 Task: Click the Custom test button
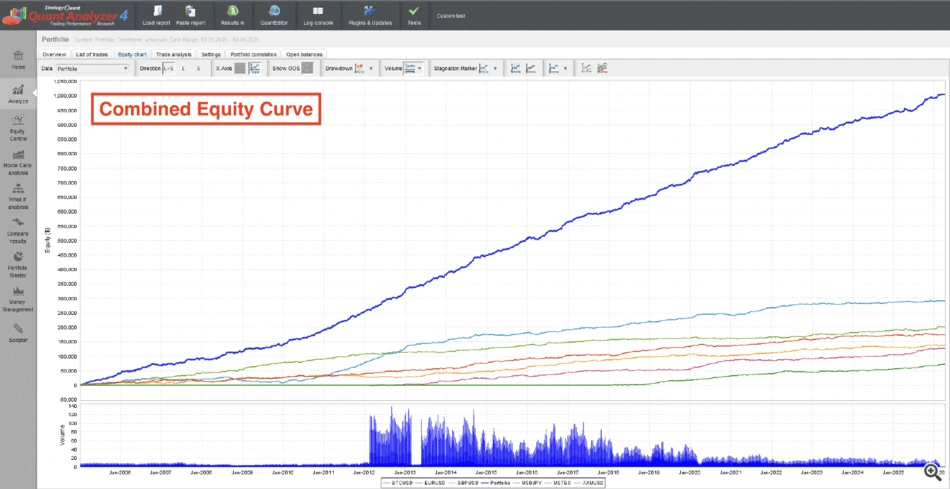(451, 16)
